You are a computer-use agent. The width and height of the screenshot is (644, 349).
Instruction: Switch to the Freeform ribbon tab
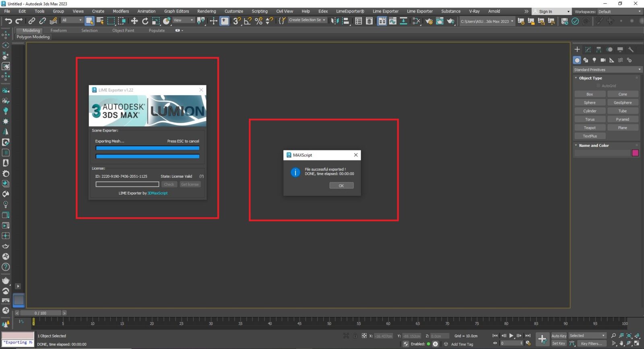pos(59,31)
